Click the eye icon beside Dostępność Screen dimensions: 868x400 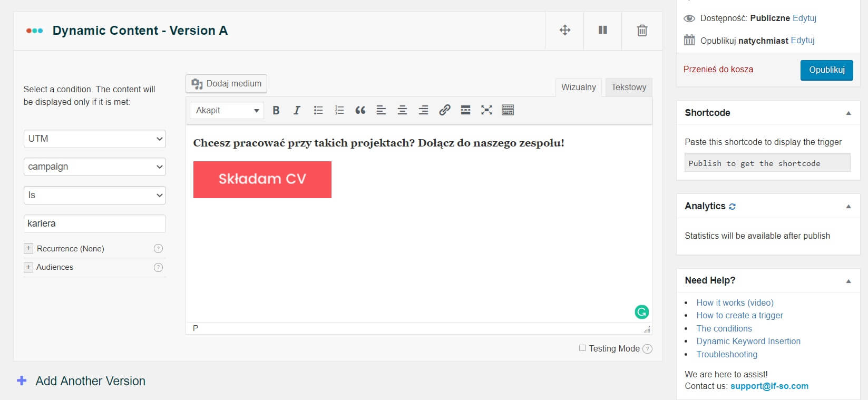pos(689,18)
